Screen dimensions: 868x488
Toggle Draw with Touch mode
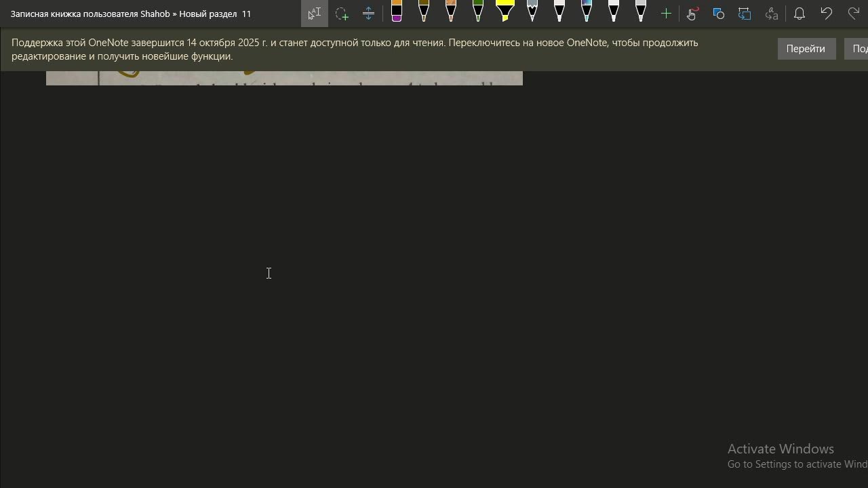pos(692,14)
